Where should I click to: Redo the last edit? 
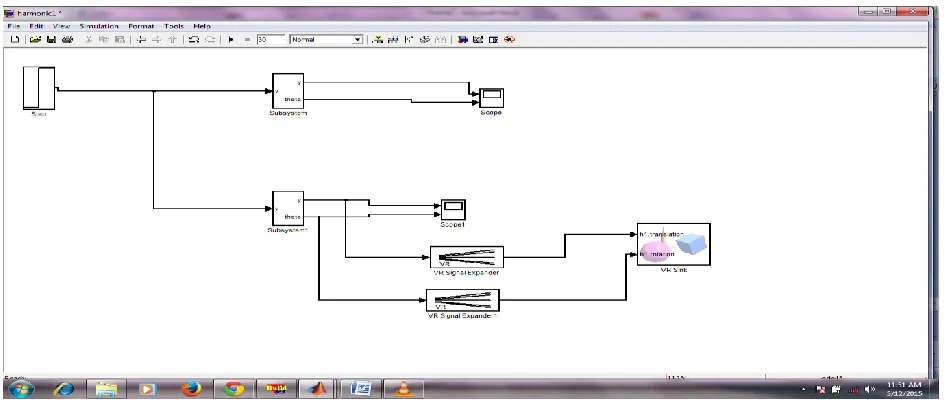click(x=210, y=40)
